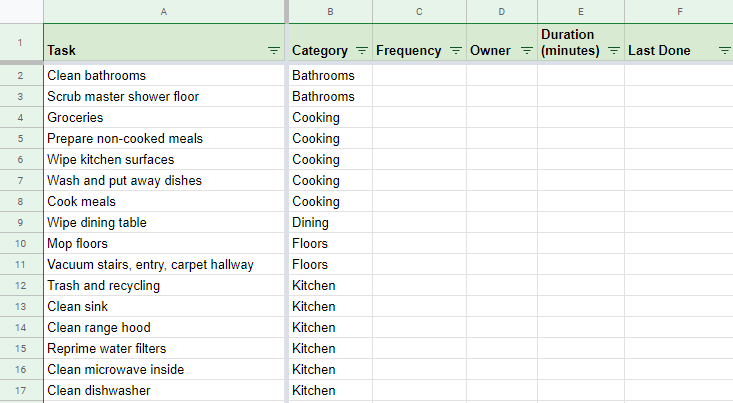
Task: Select the 'Clean bathrooms' cell
Action: pos(164,75)
